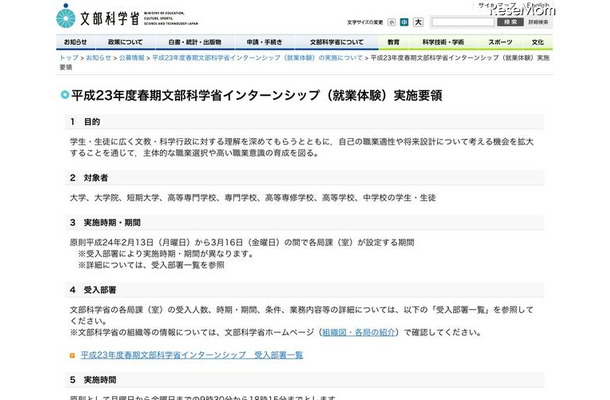Click the 文字サイズの変更 label
This screenshot has height=400, width=610.
pyautogui.click(x=365, y=22)
